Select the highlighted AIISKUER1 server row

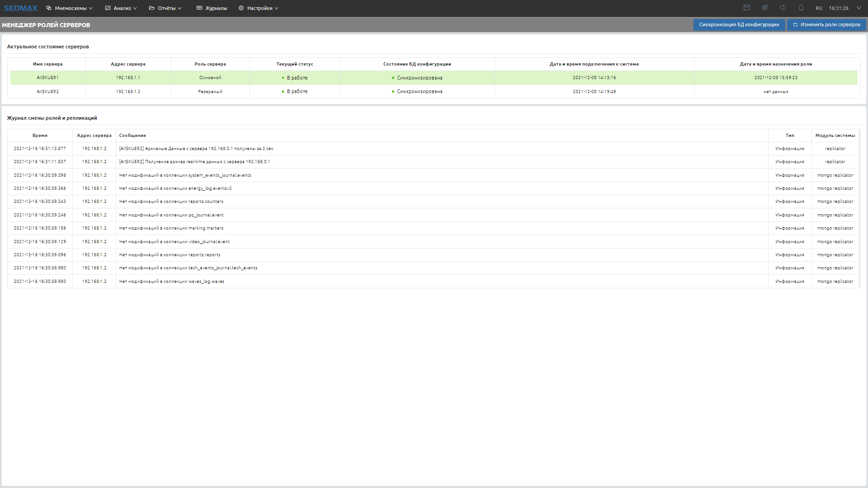[47, 78]
